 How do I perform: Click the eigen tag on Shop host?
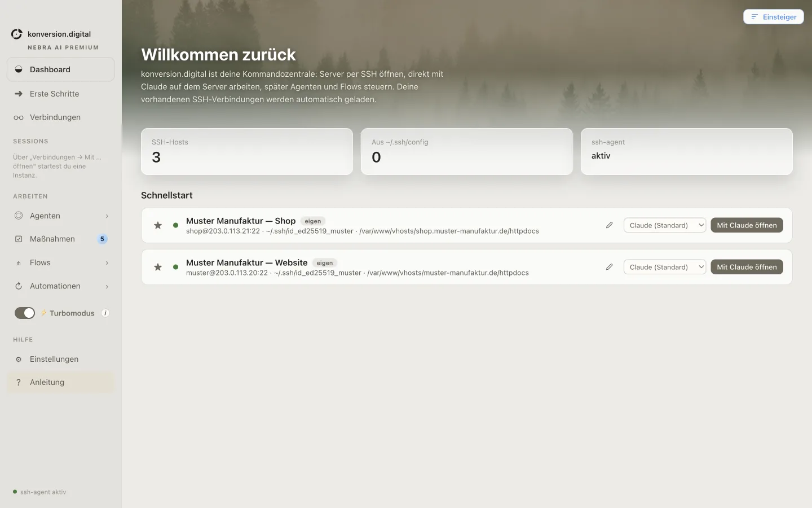click(x=313, y=221)
